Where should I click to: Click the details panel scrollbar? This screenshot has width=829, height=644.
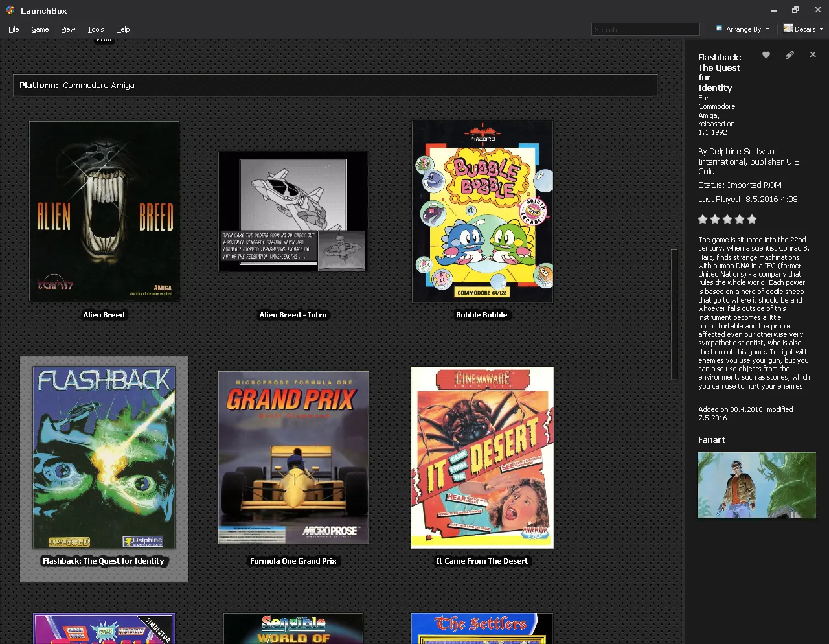click(674, 314)
